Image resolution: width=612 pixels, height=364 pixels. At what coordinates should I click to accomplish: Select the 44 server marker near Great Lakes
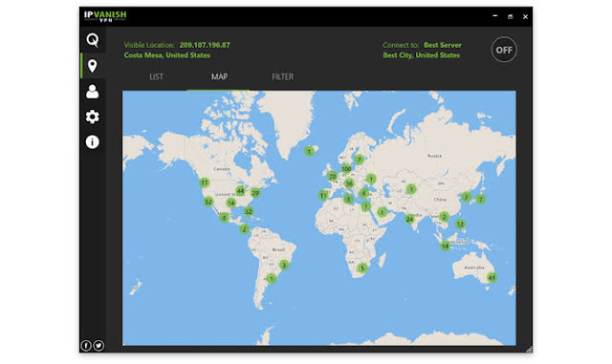[241, 191]
